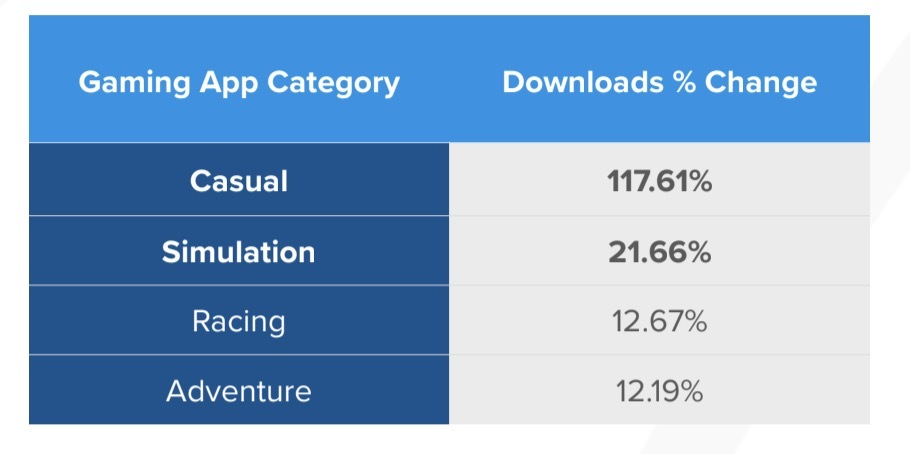Click the word Downloads in header
The width and height of the screenshot is (910, 454).
point(583,82)
